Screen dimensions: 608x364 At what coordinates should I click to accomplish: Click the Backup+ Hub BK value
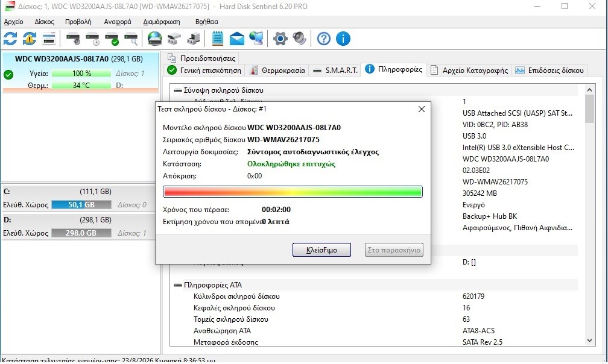pos(490,216)
